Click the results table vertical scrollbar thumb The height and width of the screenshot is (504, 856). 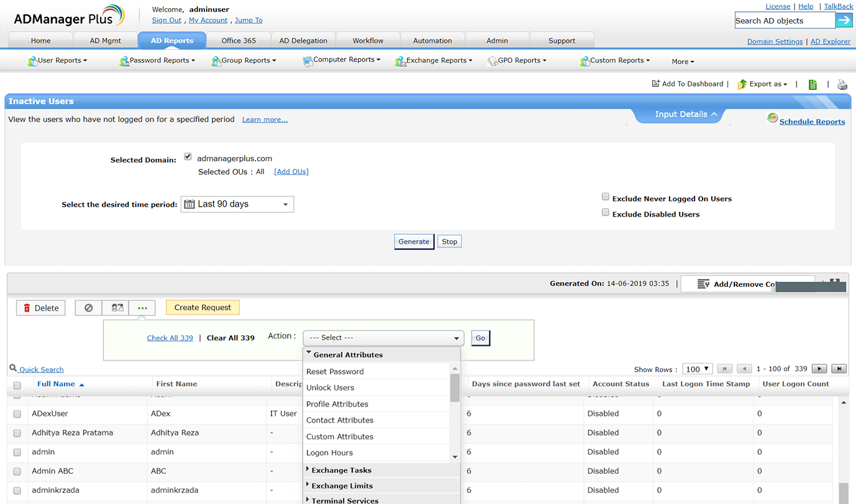click(843, 493)
